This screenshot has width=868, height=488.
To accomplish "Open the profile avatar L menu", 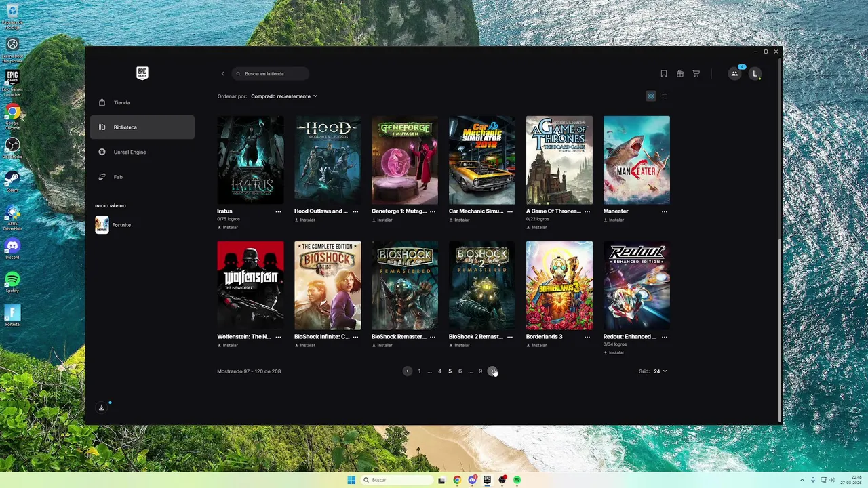I will pyautogui.click(x=755, y=73).
